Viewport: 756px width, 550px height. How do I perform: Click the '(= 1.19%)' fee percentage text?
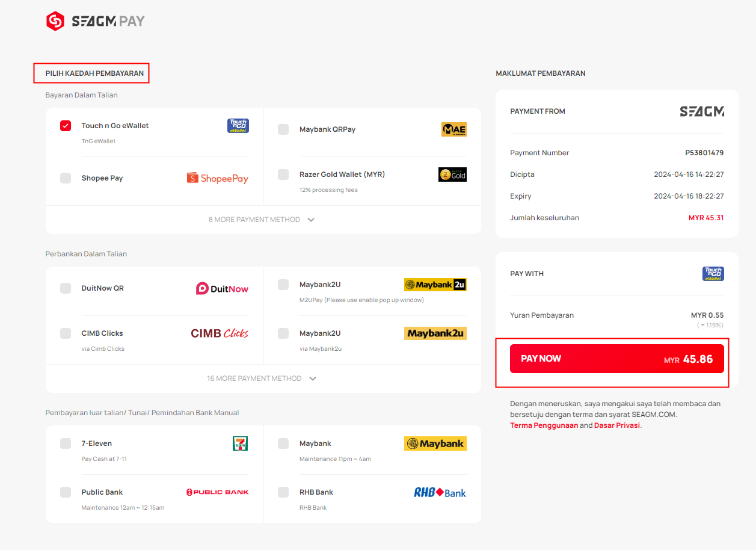[710, 326]
